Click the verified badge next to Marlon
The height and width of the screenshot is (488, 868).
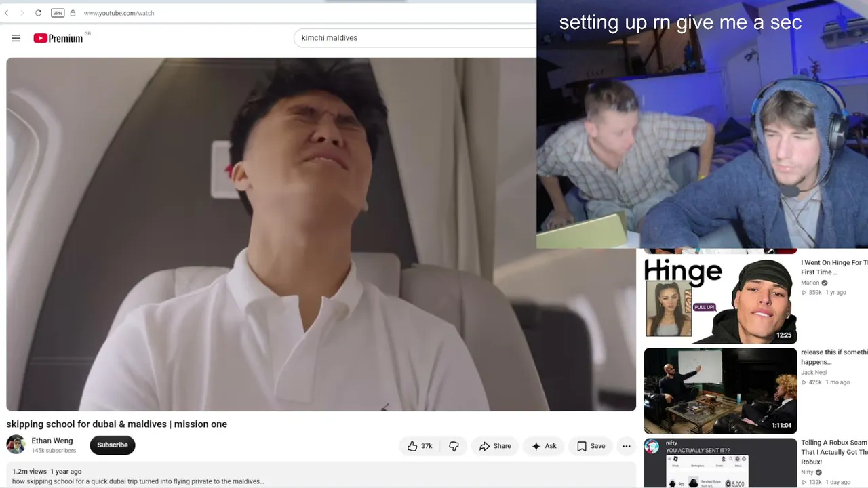click(x=825, y=283)
